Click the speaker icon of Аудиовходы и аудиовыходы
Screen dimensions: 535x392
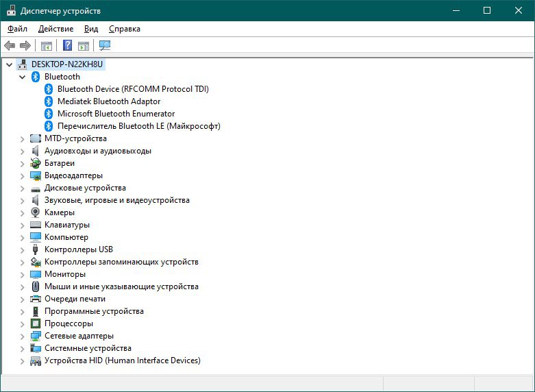click(36, 151)
